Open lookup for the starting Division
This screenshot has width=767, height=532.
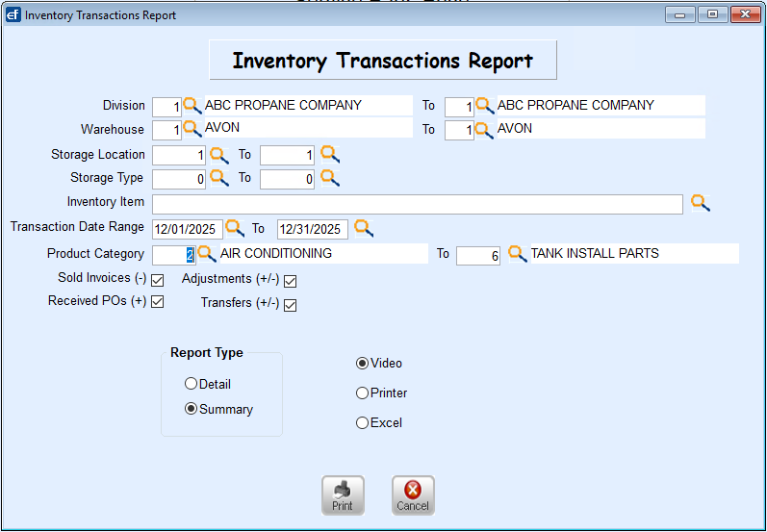point(192,106)
